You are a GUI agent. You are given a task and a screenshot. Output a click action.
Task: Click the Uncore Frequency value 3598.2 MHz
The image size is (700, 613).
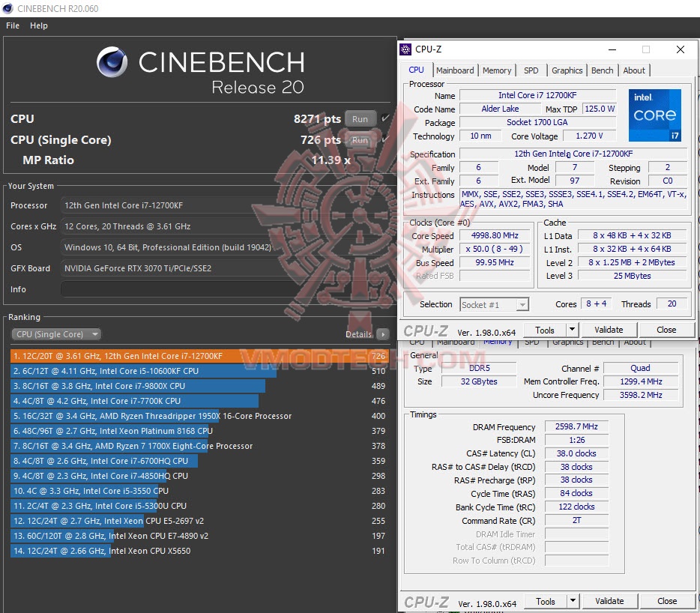641,395
